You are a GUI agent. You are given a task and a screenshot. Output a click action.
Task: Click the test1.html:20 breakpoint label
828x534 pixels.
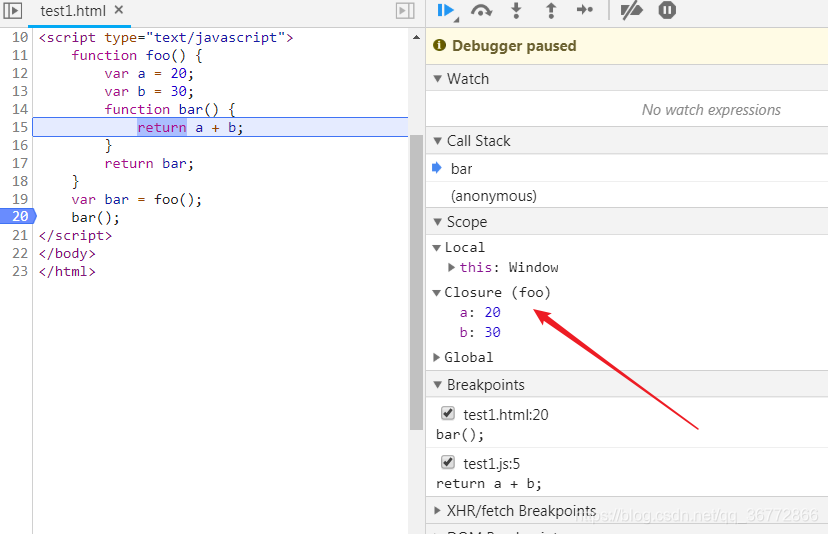[x=506, y=415]
